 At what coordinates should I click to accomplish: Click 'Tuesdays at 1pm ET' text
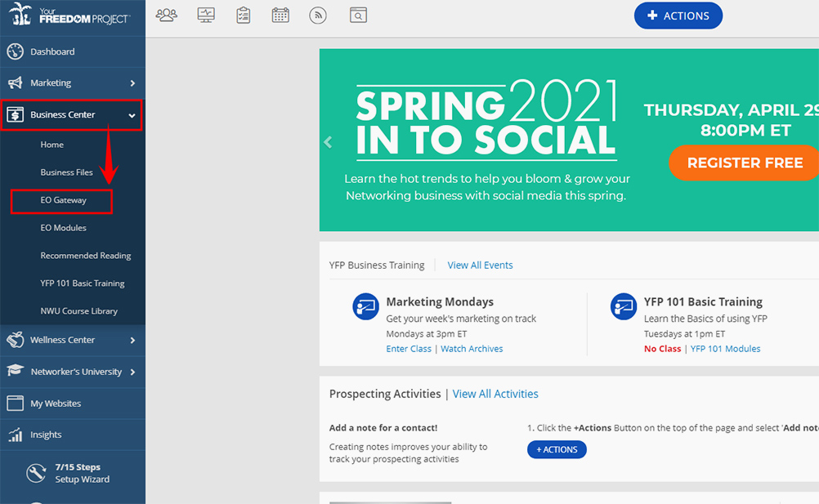(684, 333)
